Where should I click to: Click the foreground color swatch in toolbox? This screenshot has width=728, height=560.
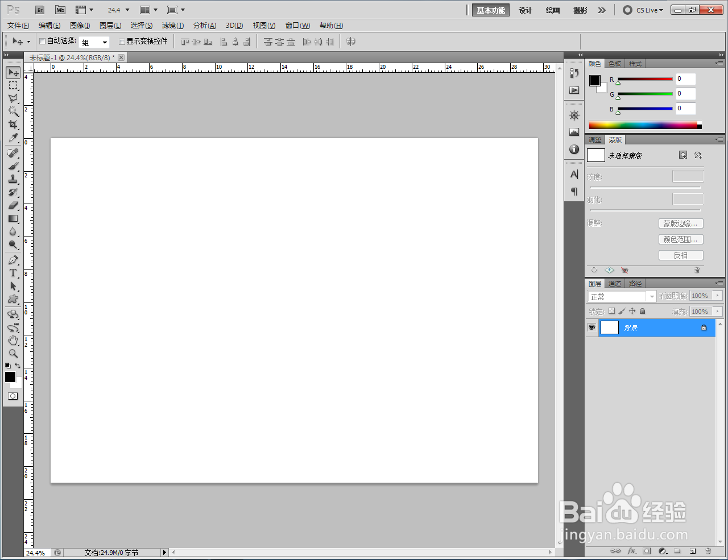click(10, 377)
